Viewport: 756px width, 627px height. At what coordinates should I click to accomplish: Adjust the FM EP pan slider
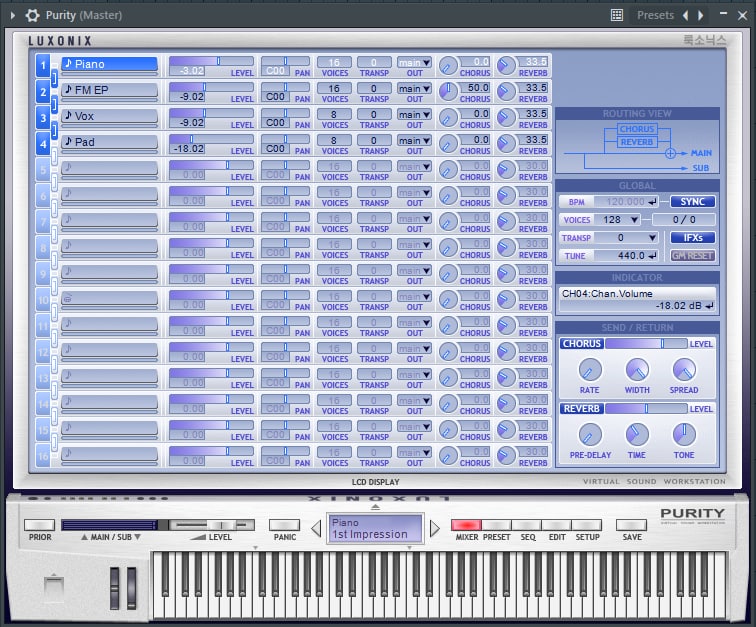285,87
